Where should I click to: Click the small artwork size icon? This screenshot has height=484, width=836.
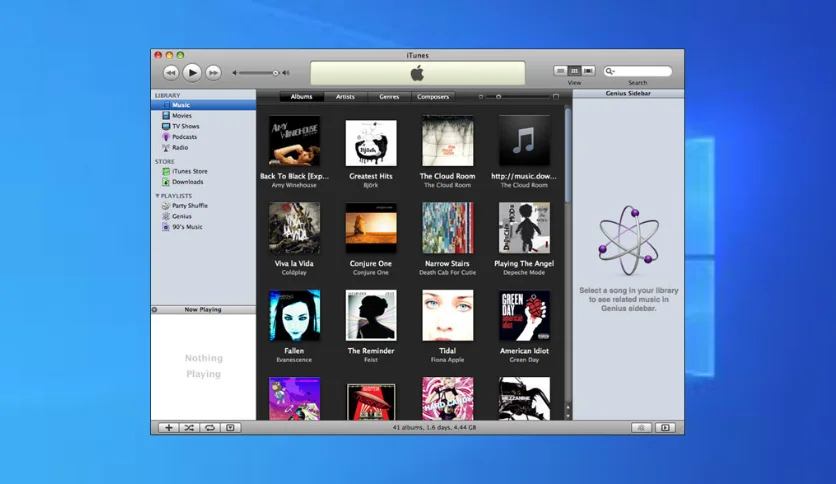[480, 97]
